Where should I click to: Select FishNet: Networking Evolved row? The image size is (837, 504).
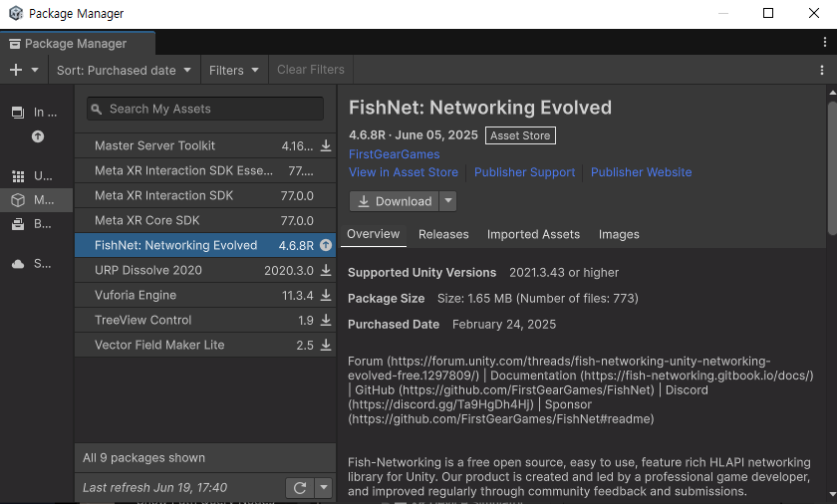(x=205, y=245)
